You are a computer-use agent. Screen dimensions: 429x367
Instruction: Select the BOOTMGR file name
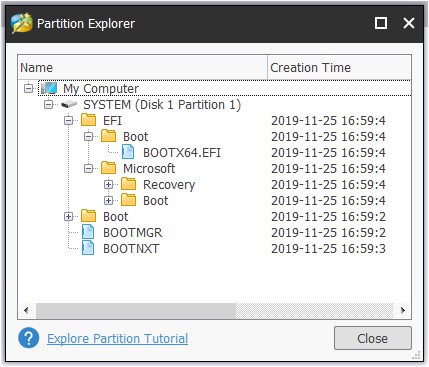tap(133, 232)
